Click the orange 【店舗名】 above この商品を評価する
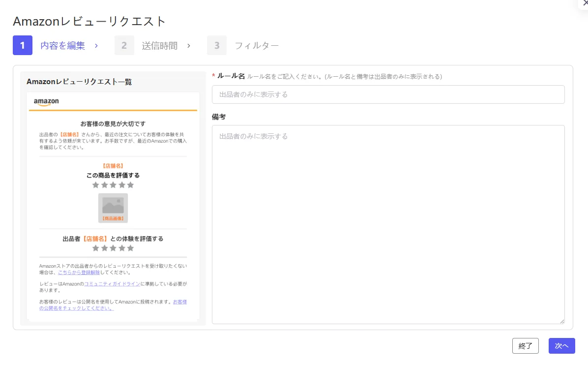588x366 pixels. click(x=113, y=166)
